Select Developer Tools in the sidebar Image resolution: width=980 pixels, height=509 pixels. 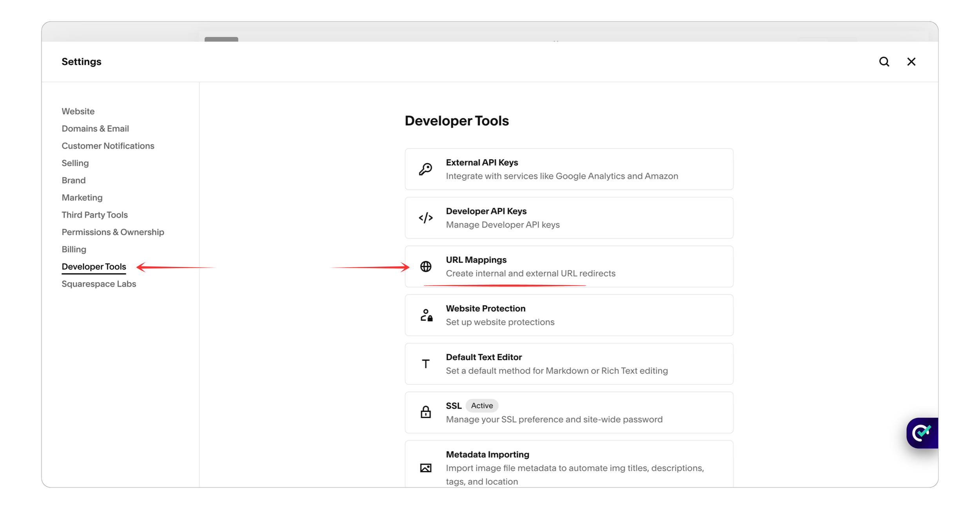pos(94,266)
